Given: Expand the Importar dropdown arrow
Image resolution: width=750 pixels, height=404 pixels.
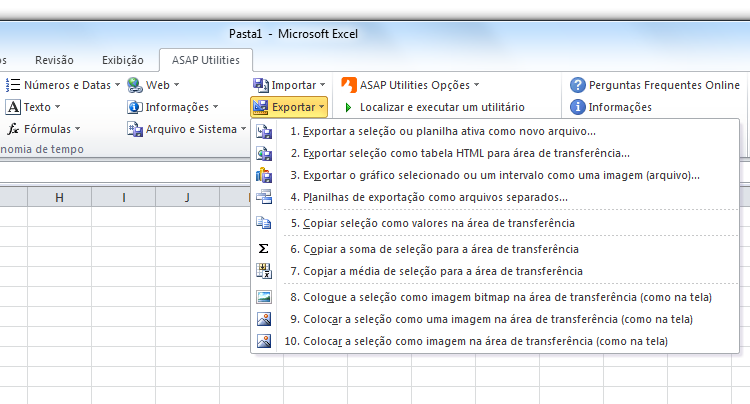Looking at the screenshot, I should pyautogui.click(x=322, y=85).
